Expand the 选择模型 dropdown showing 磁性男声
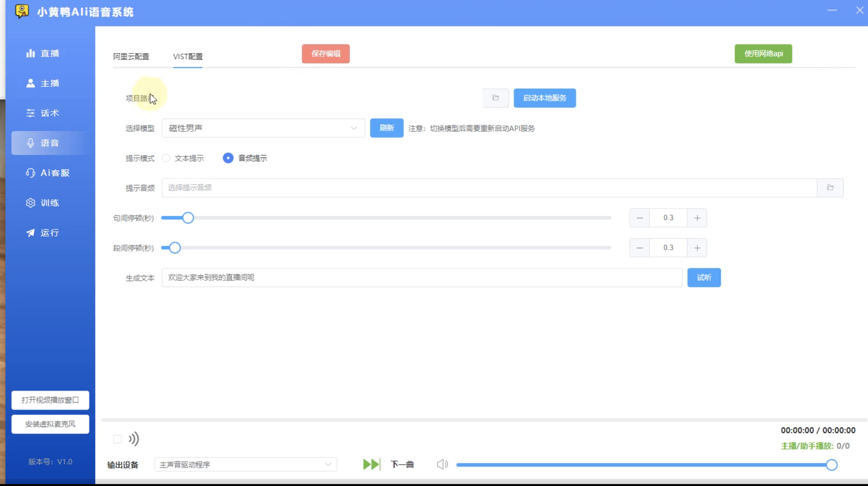 [x=263, y=128]
